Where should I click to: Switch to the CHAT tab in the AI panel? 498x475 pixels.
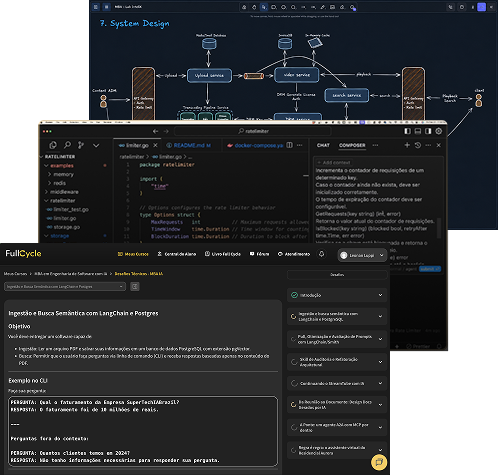coord(323,145)
